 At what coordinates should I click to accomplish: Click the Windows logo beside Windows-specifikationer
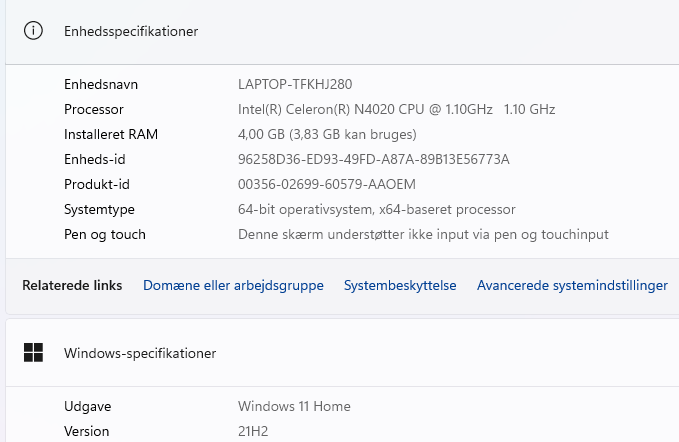(33, 352)
